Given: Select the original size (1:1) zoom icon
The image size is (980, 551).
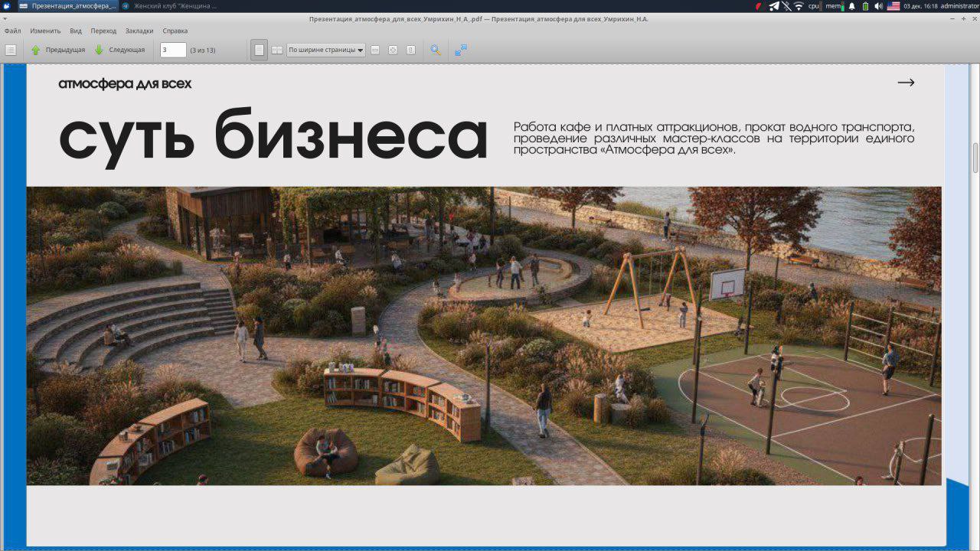Looking at the screenshot, I should coord(411,49).
